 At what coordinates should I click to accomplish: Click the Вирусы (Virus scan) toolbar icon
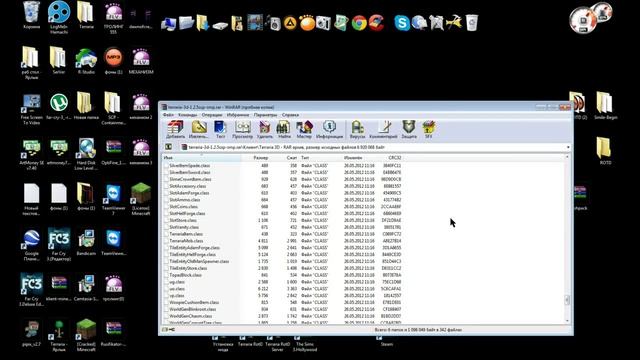tap(357, 129)
